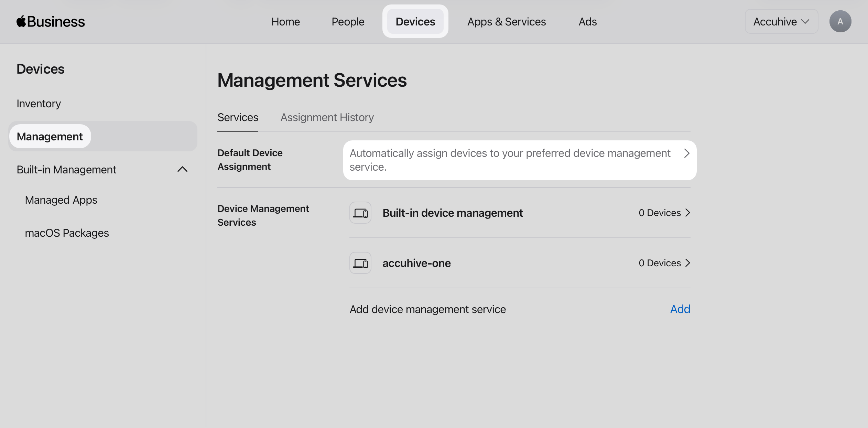Screen dimensions: 868x428
Task: Select the Services tab
Action: pyautogui.click(x=238, y=117)
